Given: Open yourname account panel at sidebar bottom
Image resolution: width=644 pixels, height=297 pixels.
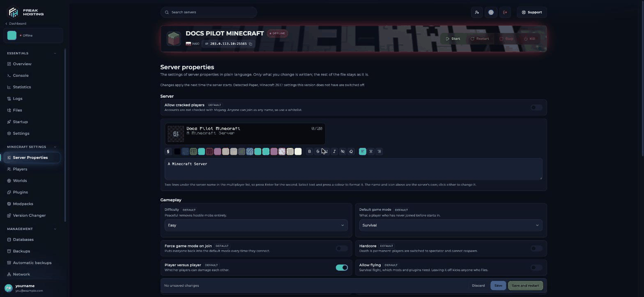Looking at the screenshot, I should (x=32, y=288).
